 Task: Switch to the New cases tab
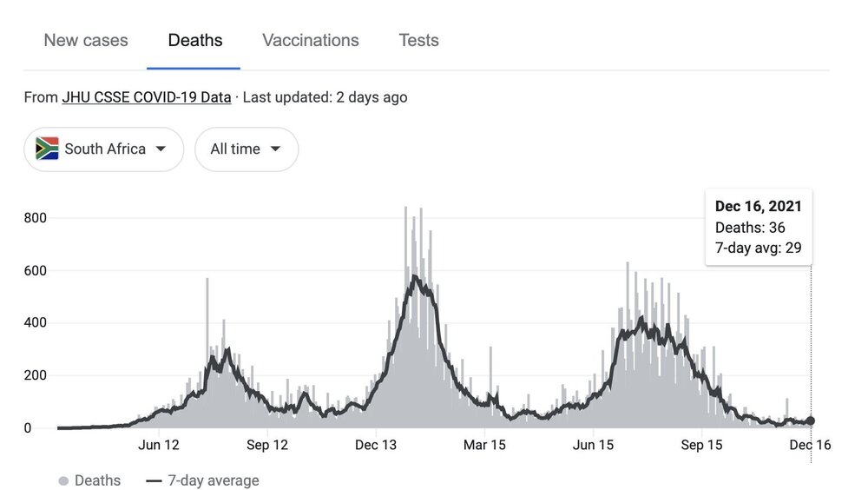86,41
